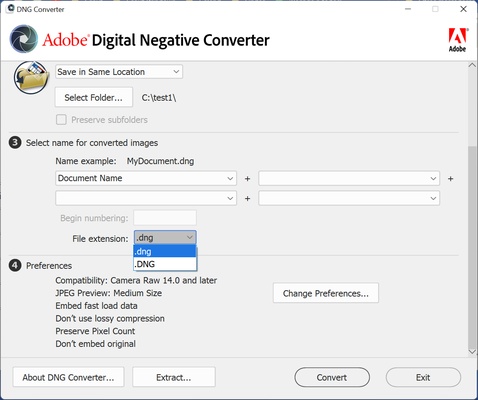Open the Save in Same Location dropdown
Viewport: 478px width, 400px height.
coord(119,72)
